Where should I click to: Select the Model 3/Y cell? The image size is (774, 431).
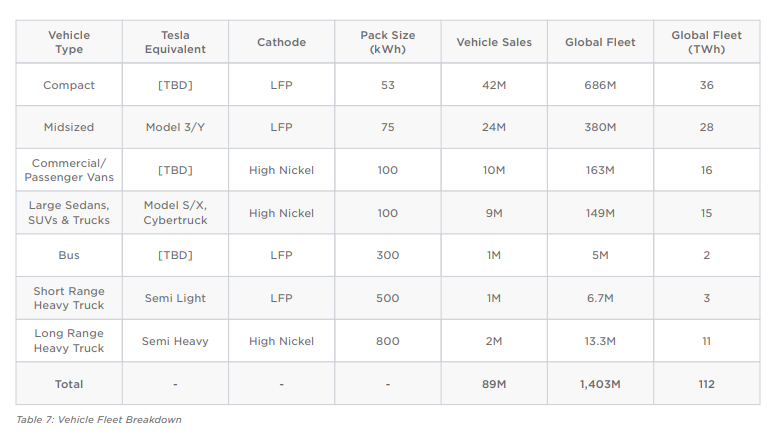[x=175, y=127]
